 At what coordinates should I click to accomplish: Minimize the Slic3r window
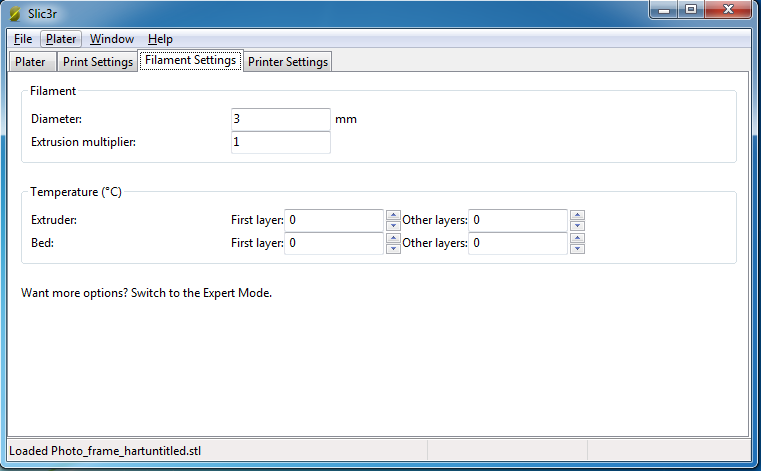point(664,10)
